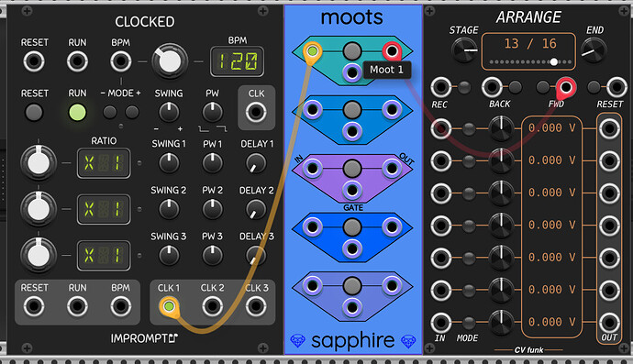Click the second ratio knob on CLOCKED
The width and height of the screenshot is (633, 364).
[x=39, y=209]
